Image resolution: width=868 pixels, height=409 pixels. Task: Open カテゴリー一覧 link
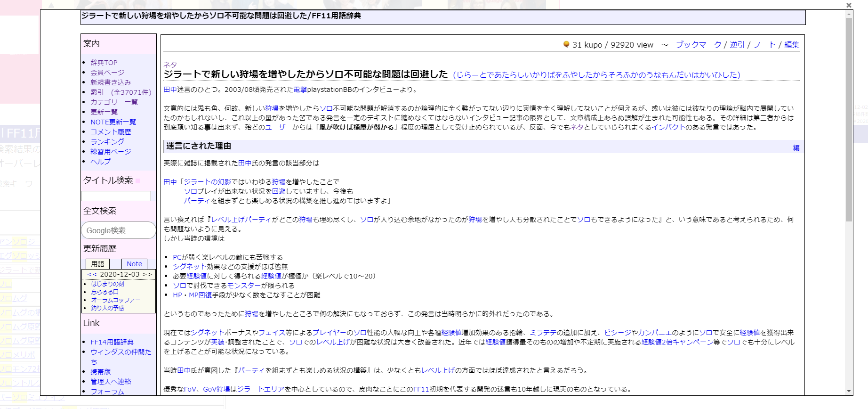[114, 102]
